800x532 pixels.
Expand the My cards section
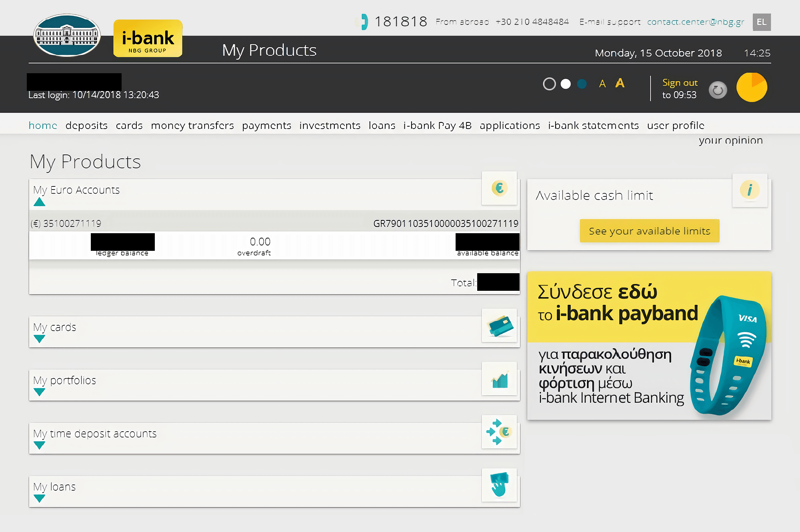coord(39,339)
